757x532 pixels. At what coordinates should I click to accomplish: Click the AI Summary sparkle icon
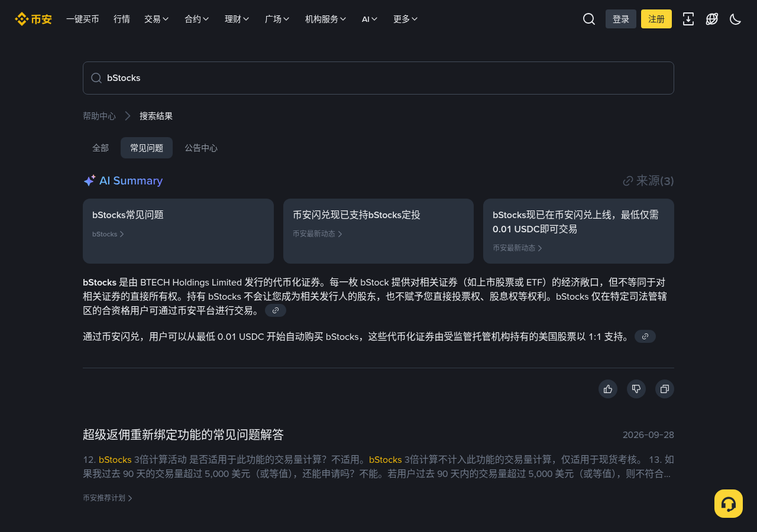click(x=89, y=181)
